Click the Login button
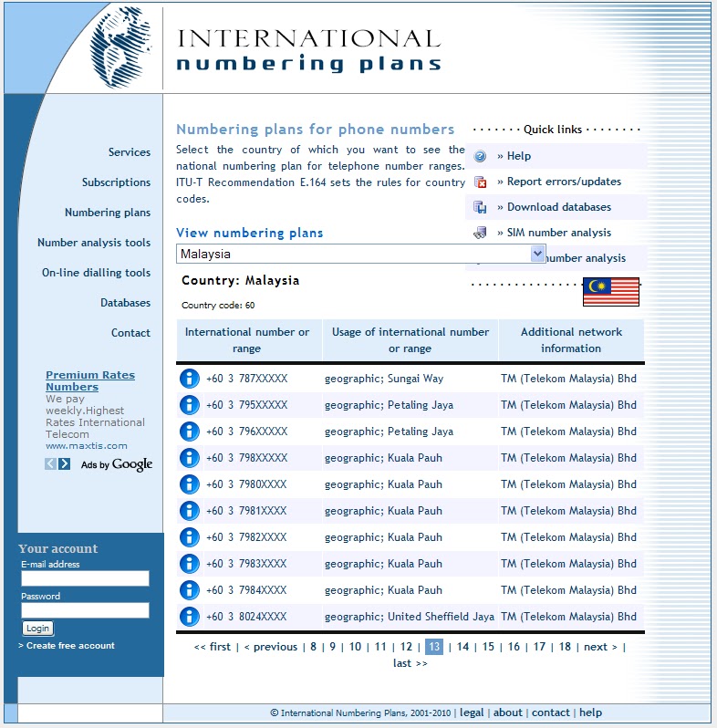Image resolution: width=717 pixels, height=728 pixels. tap(38, 629)
